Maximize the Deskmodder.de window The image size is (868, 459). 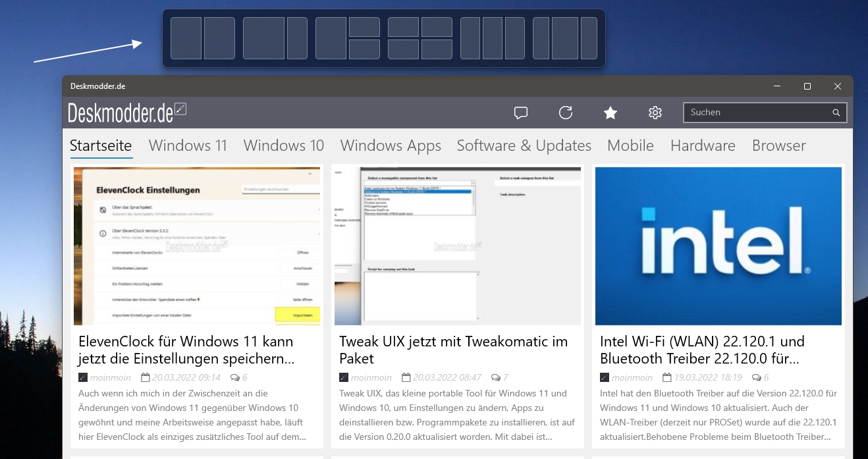click(x=807, y=86)
